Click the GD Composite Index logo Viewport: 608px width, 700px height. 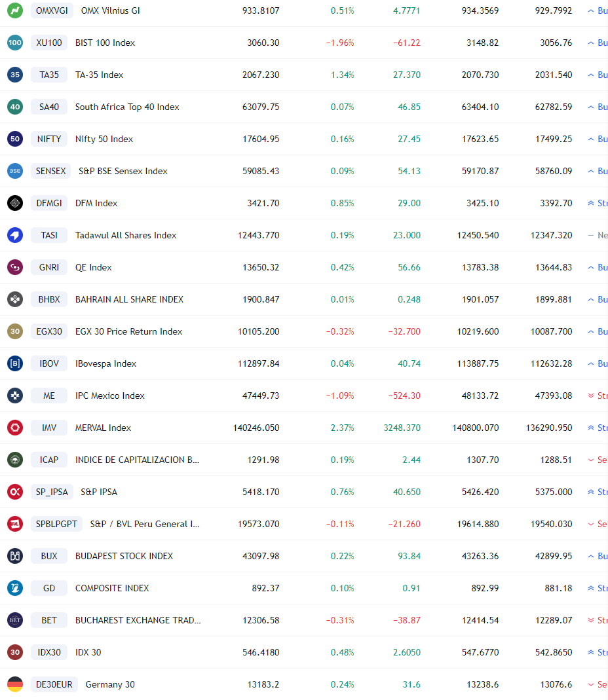pos(15,589)
